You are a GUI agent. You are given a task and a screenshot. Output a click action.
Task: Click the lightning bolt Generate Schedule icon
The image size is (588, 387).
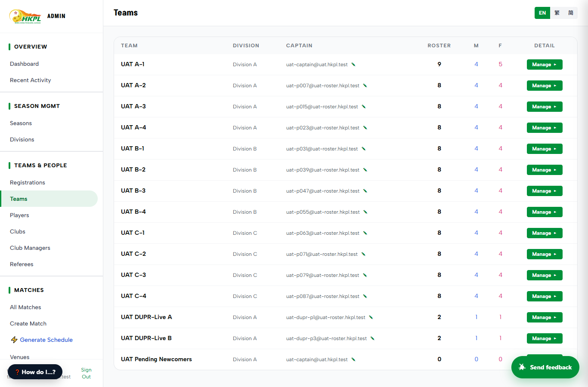tap(14, 340)
